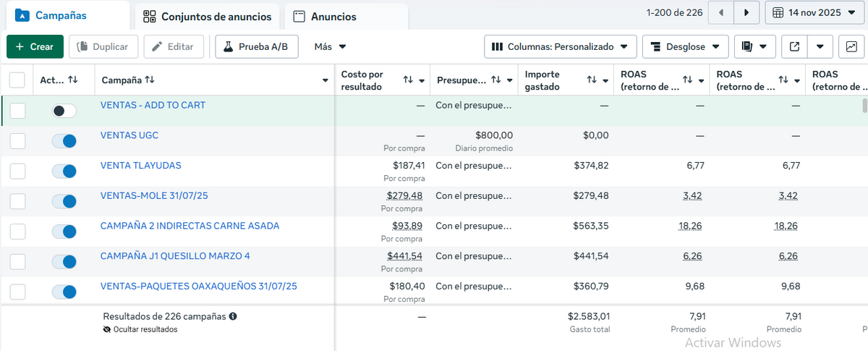Enable the VENTAS - ADD TO CART toggle
Screen dimensions: 868x351
point(64,111)
